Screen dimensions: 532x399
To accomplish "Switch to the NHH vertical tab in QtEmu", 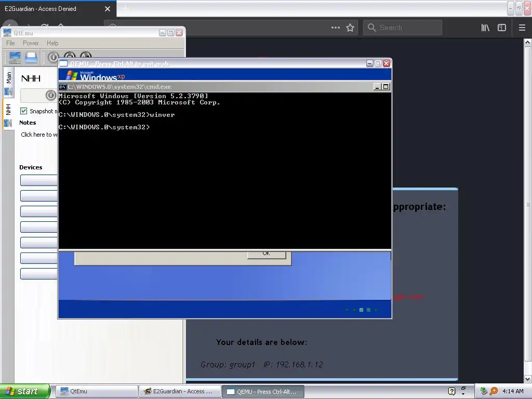I will click(8, 115).
